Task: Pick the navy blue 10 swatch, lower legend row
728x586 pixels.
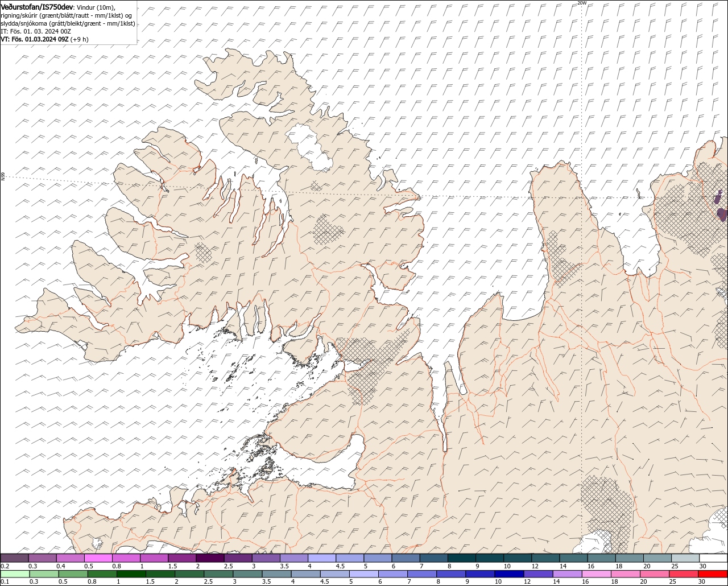Action: pos(509,574)
